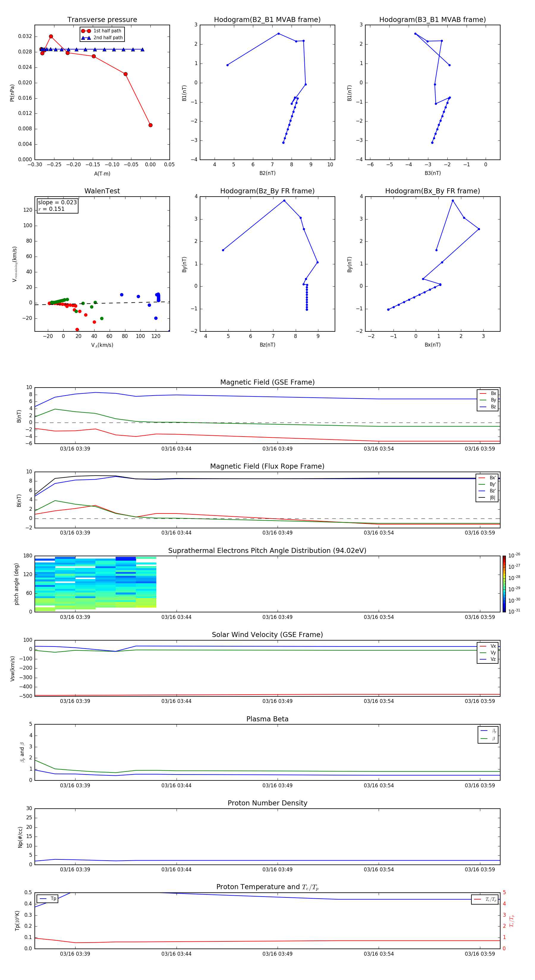This screenshot has width=535, height=980.
Task: Click the 'Tp(10^6K)' y-axis label
Action: click(17, 921)
